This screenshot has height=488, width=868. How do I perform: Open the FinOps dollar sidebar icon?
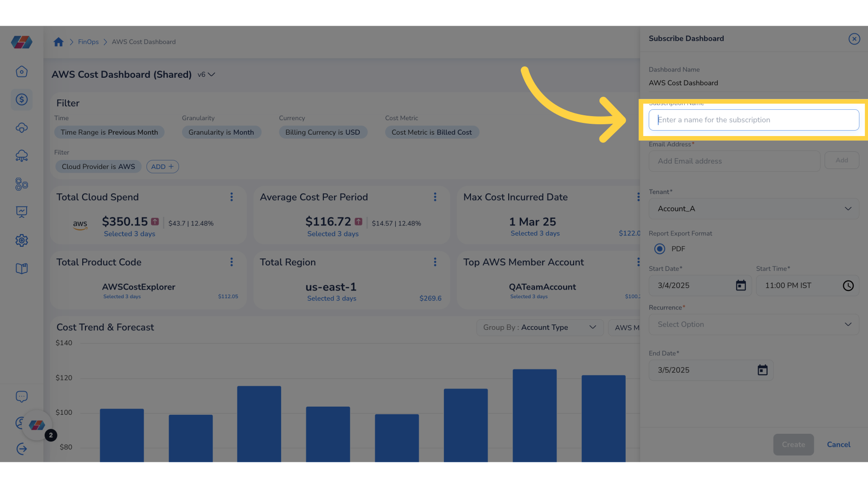tap(22, 99)
